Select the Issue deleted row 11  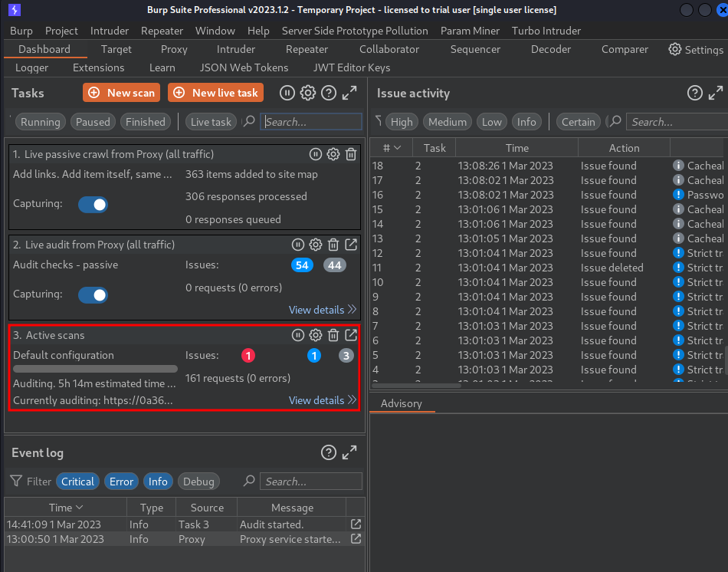click(548, 268)
